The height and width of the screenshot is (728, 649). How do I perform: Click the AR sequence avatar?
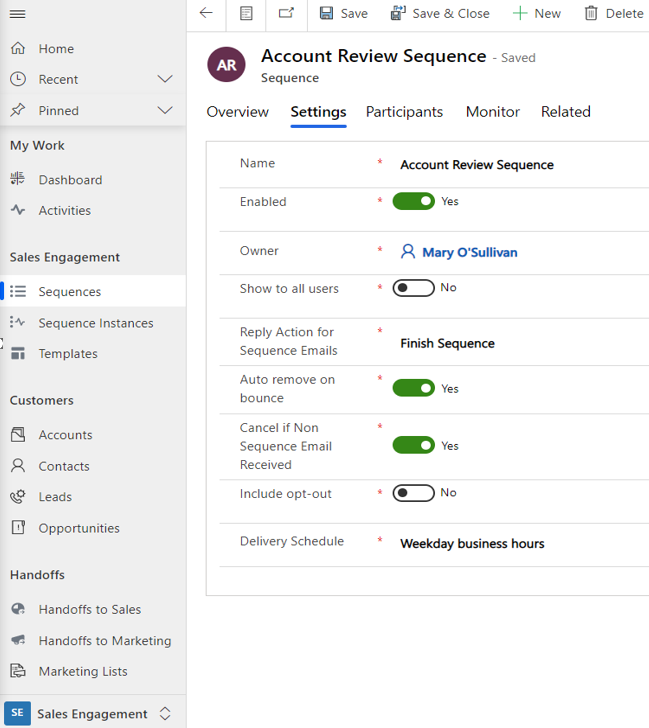(x=227, y=65)
